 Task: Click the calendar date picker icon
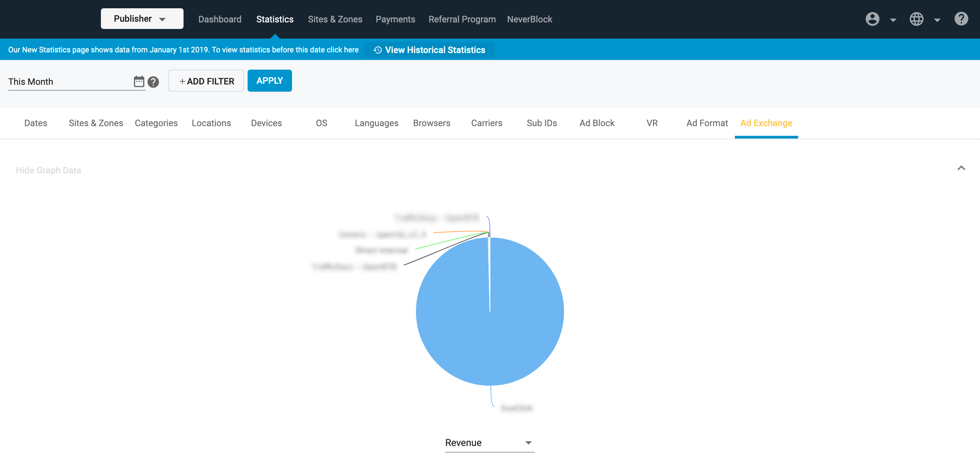pos(139,81)
